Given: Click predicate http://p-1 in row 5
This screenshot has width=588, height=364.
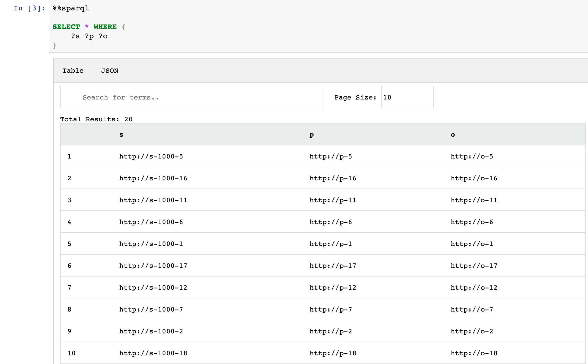Looking at the screenshot, I should (330, 244).
